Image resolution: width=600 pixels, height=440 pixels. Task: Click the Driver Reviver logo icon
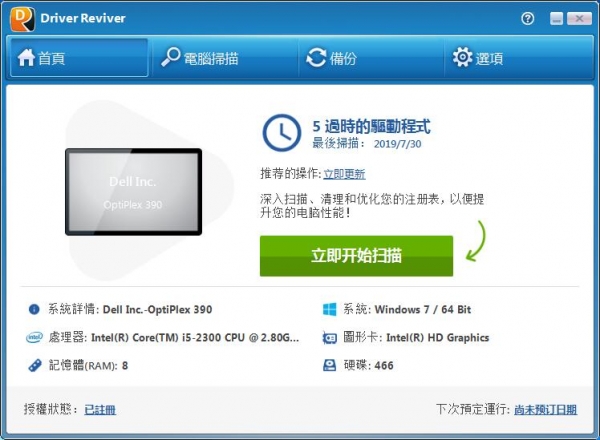23,19
